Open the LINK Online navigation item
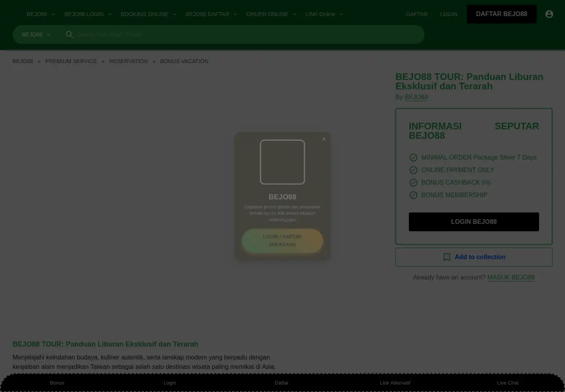 click(320, 14)
